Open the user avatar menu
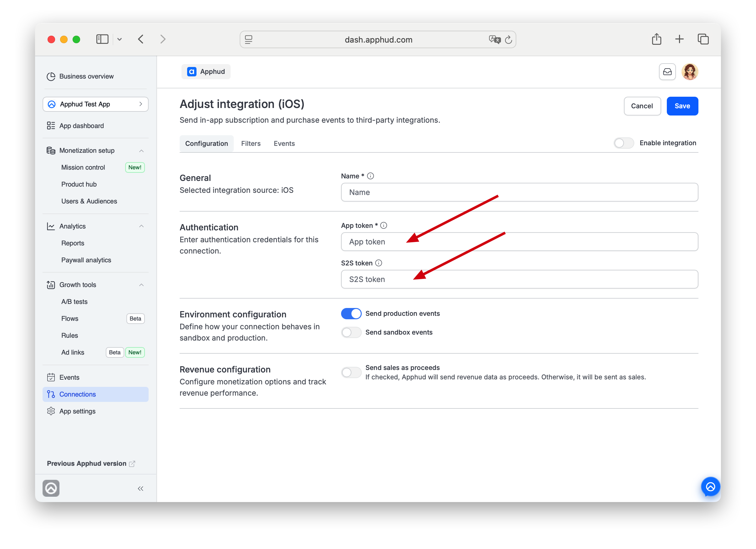756x549 pixels. pyautogui.click(x=690, y=72)
